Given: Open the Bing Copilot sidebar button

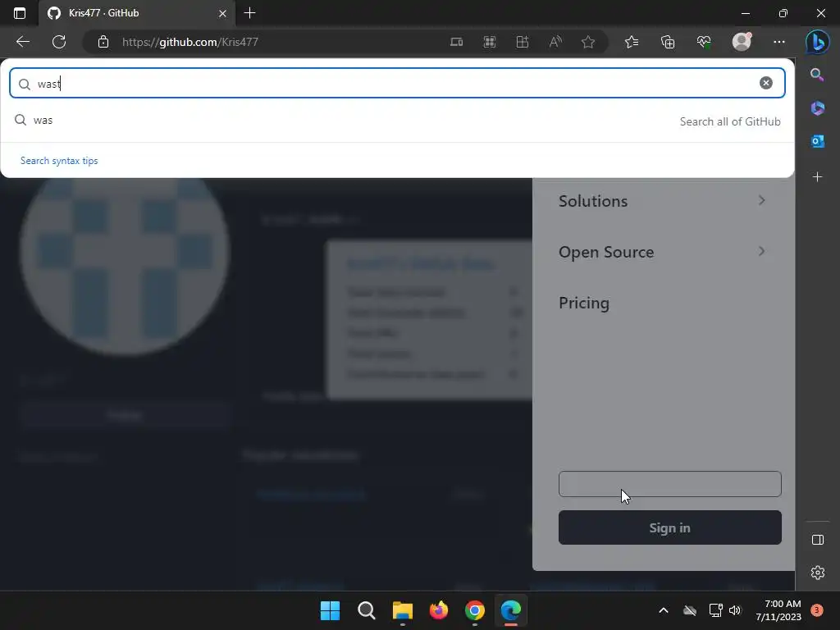Looking at the screenshot, I should (818, 42).
